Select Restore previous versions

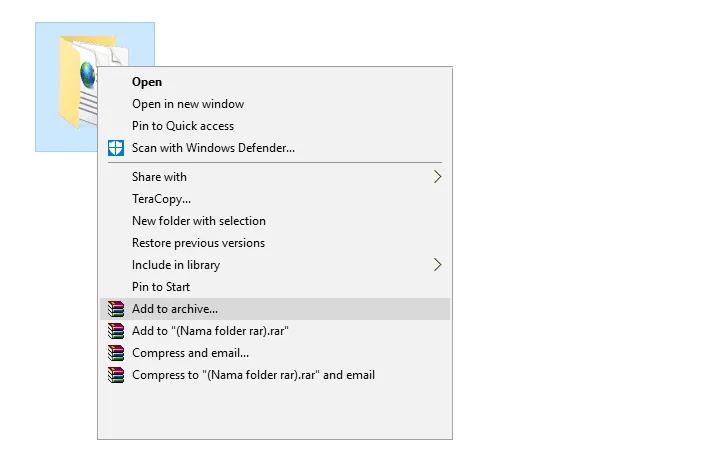[275, 243]
